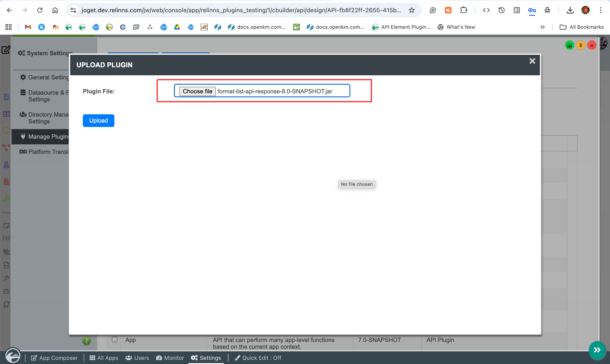Open App Composer from the bottom bar
Image resolution: width=610 pixels, height=364 pixels.
(x=54, y=358)
